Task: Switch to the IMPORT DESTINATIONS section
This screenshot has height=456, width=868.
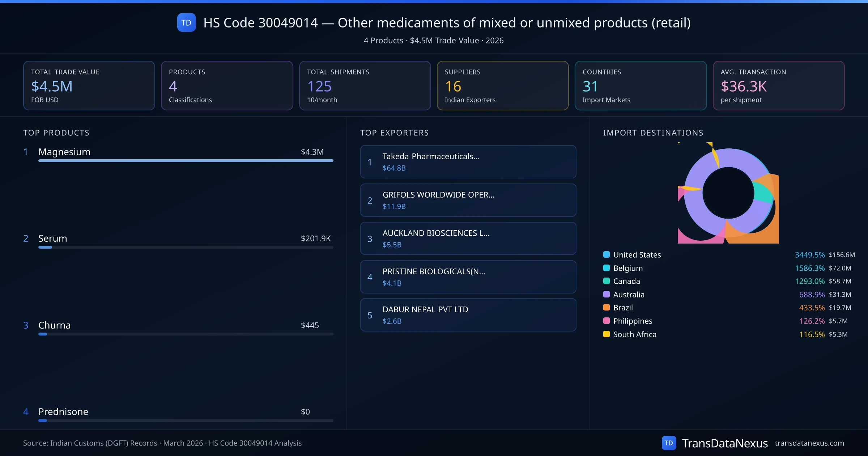Action: 653,133
